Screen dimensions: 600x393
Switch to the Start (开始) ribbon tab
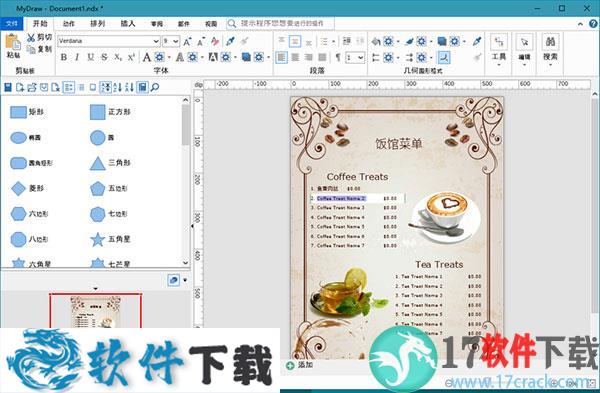click(40, 23)
